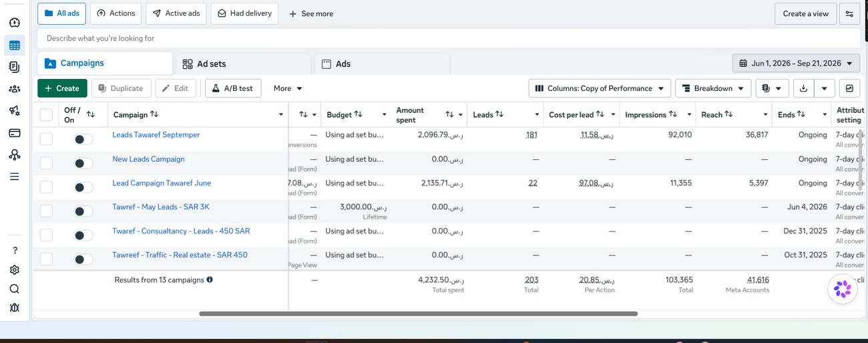Sort the Campaign column by name arrows
Image resolution: width=868 pixels, height=343 pixels.
[154, 114]
